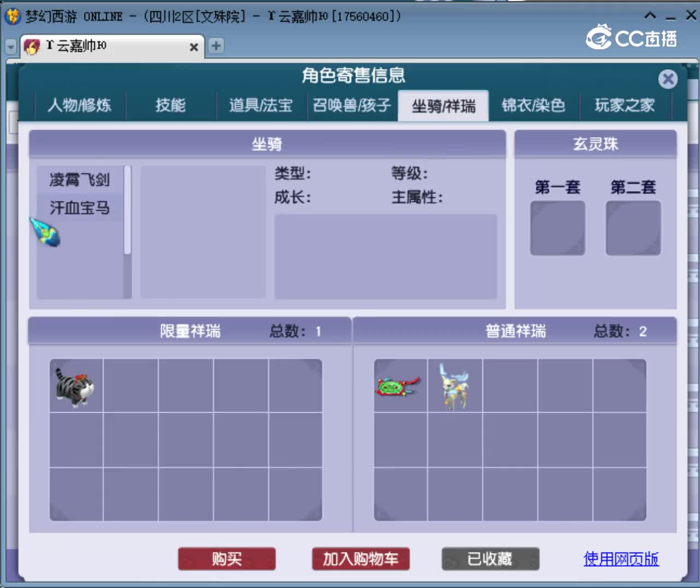Click the red 购买 button
This screenshot has width=700, height=588.
point(226,559)
